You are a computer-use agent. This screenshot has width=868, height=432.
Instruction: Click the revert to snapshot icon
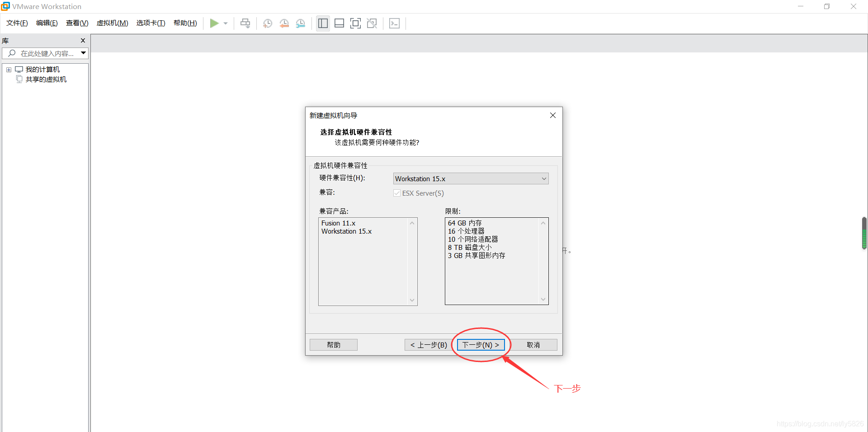[x=284, y=23]
